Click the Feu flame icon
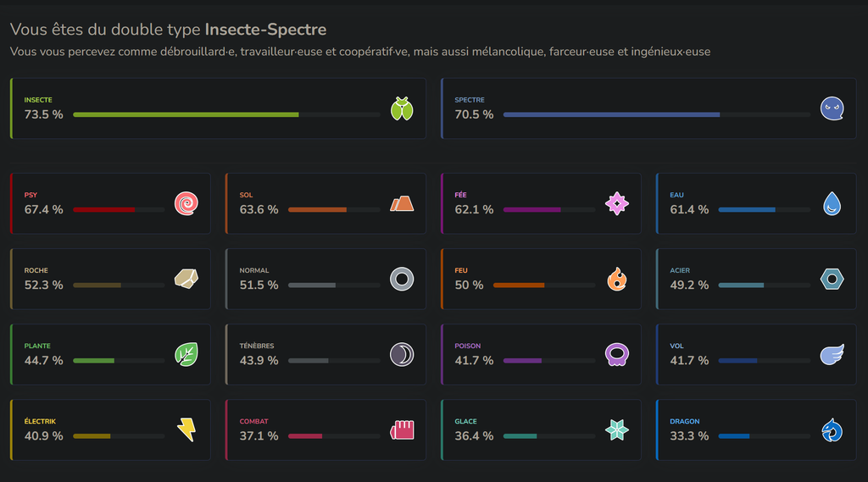Image resolution: width=868 pixels, height=482 pixels. click(617, 279)
